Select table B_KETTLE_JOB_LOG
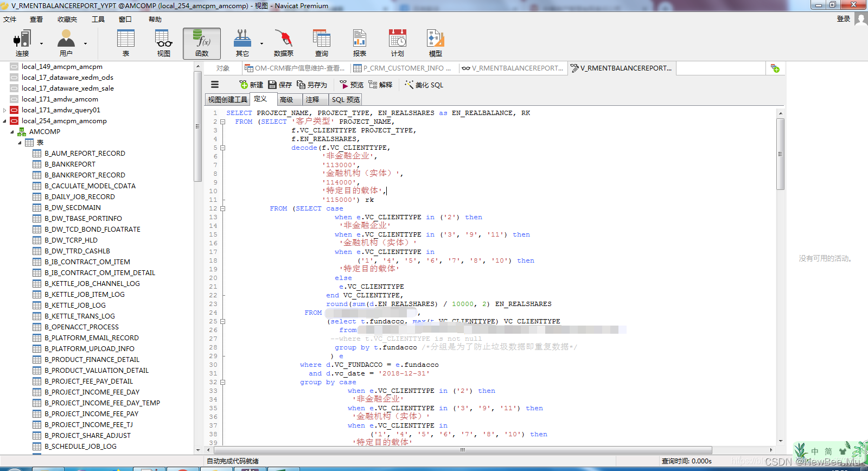The height and width of the screenshot is (471, 868). 75,305
